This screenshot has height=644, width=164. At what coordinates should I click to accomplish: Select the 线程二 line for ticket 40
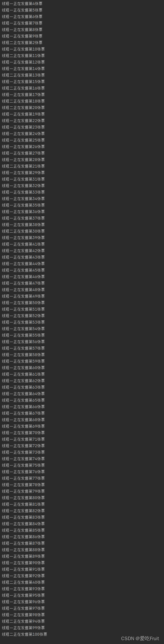(x=23, y=582)
